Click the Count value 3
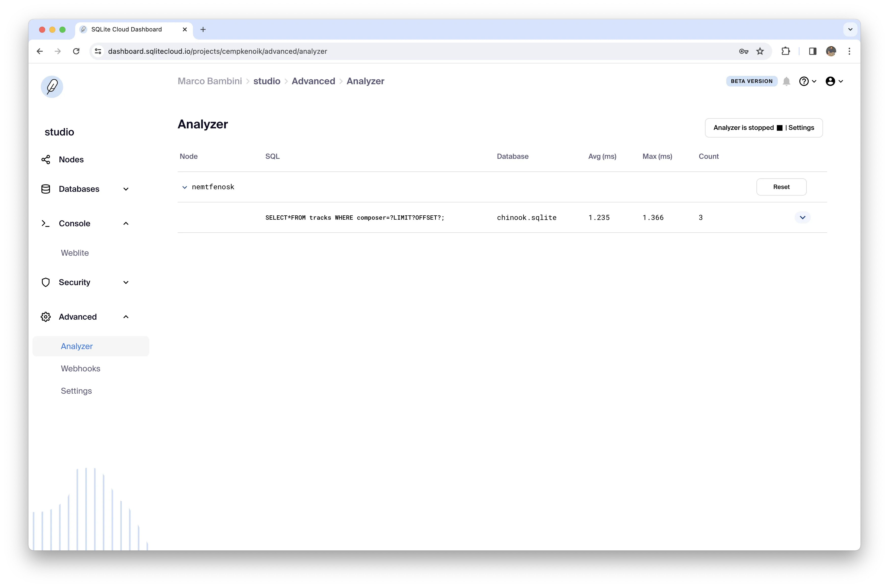Screen dimensions: 889x588 coord(700,217)
